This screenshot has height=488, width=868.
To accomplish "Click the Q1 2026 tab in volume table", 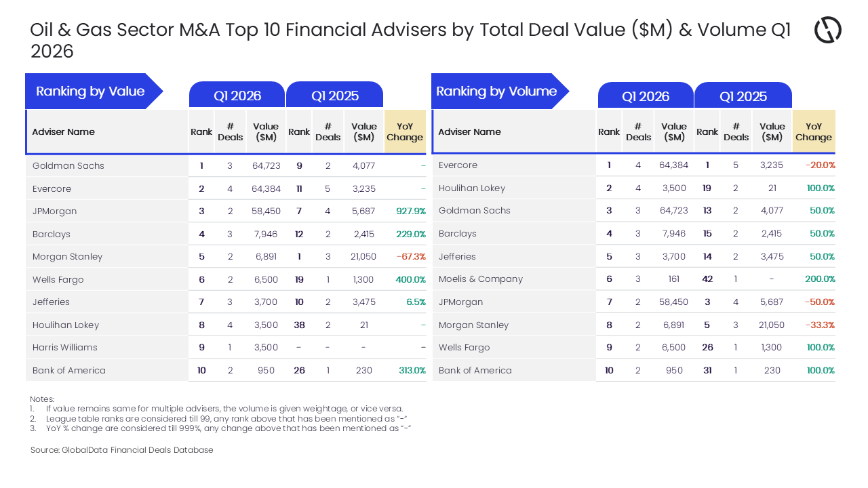I will tap(646, 96).
